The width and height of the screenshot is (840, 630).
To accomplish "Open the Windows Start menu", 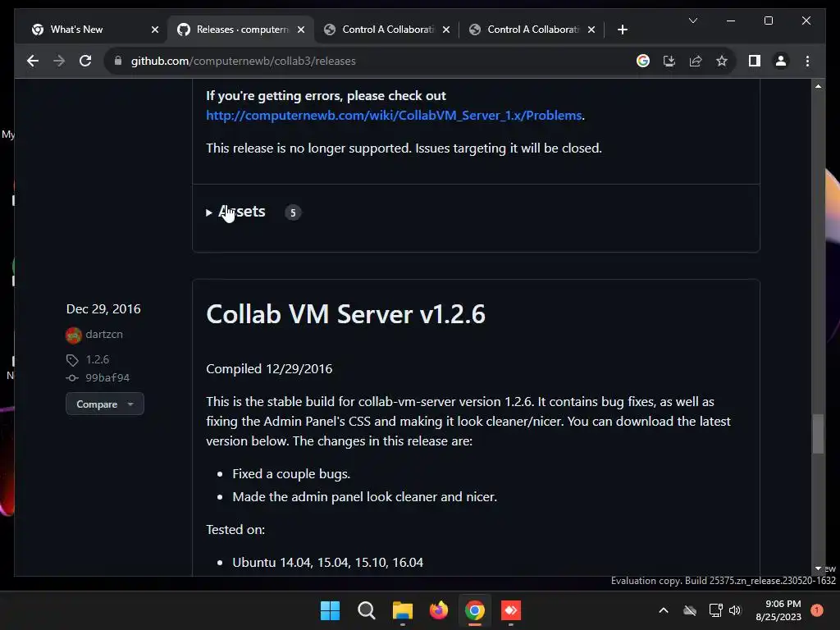I will click(x=330, y=610).
